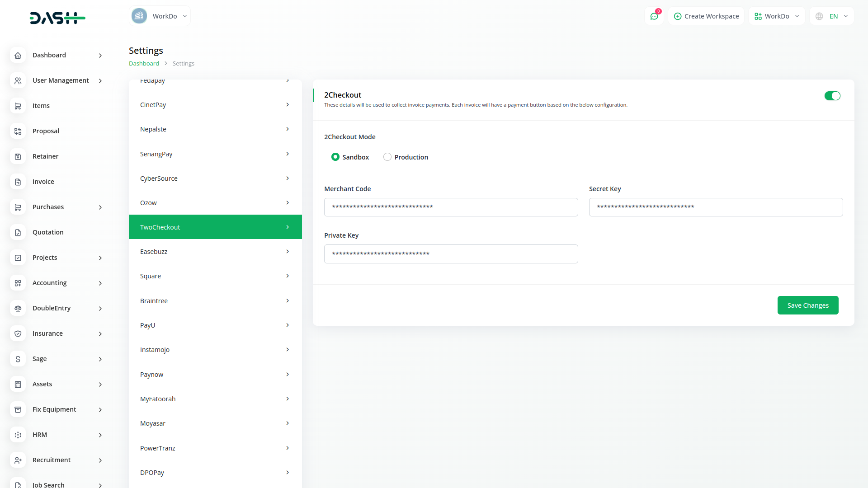This screenshot has width=868, height=488.
Task: Click the Fix Equipment archive icon
Action: 18,409
